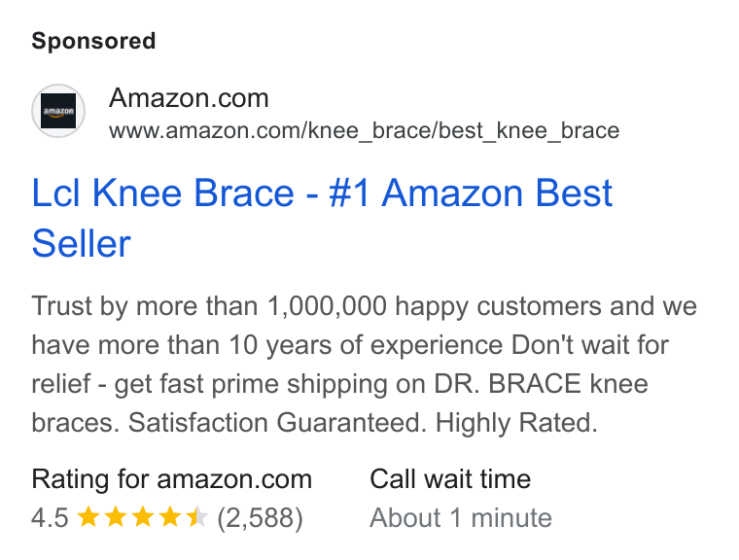The image size is (739, 560).
Task: Click the 4.5 rating score
Action: coord(50,517)
